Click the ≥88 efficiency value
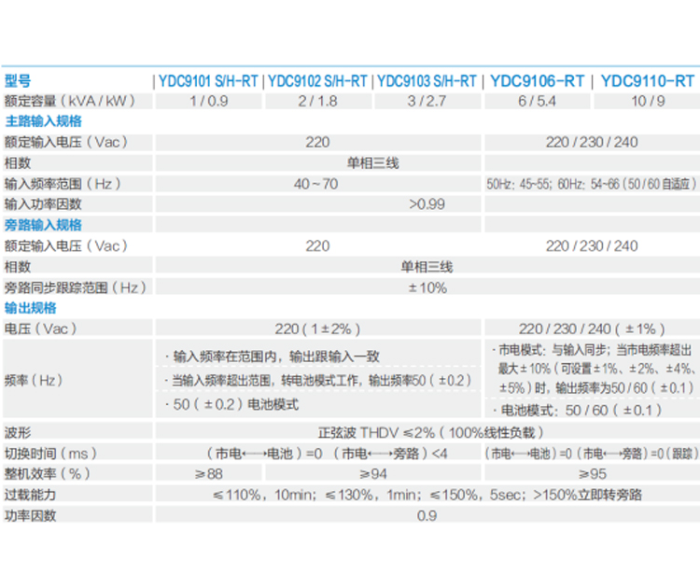Image resolution: width=700 pixels, height=588 pixels. coord(208,474)
